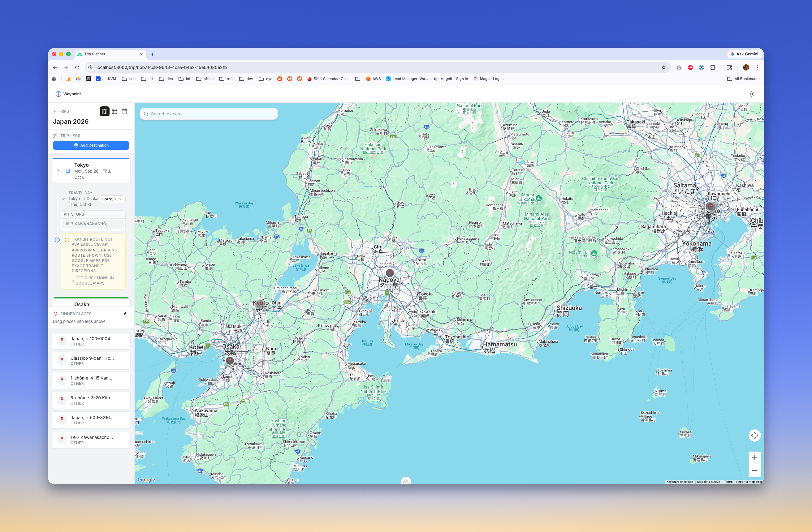Switch to the map view icon
This screenshot has height=532, width=812.
pos(104,111)
